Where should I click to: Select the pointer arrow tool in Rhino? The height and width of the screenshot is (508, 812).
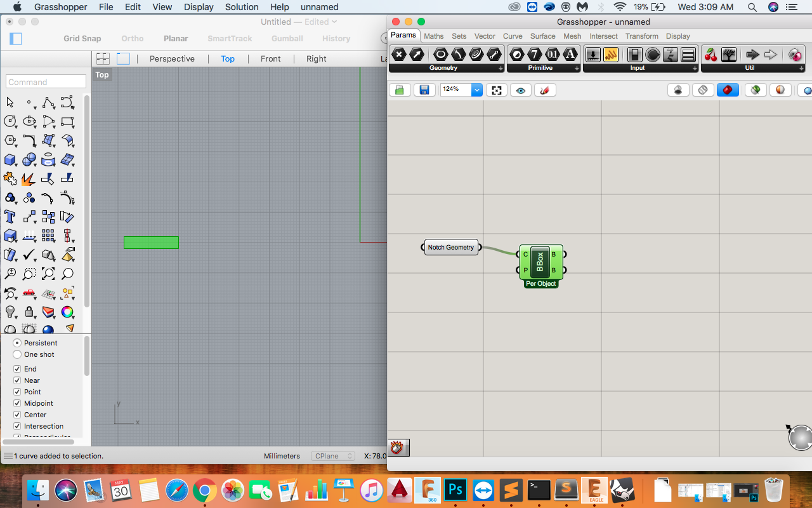coord(10,102)
